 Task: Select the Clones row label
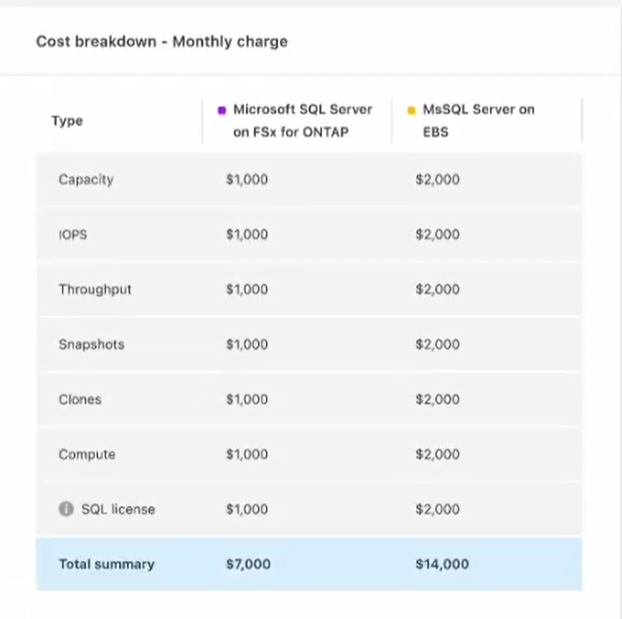(x=80, y=400)
